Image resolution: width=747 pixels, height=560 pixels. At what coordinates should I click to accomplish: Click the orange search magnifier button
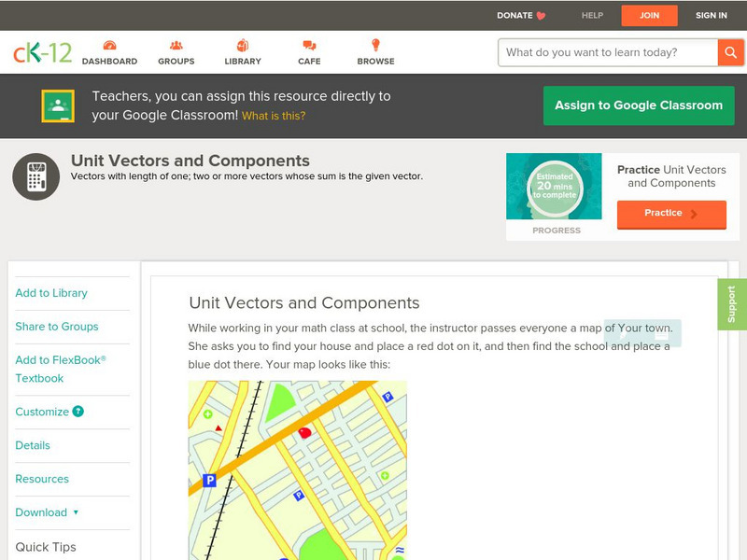[x=730, y=52]
